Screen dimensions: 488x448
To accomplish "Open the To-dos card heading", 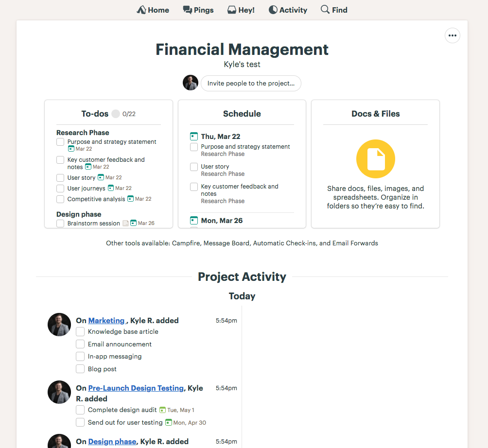I will 95,114.
